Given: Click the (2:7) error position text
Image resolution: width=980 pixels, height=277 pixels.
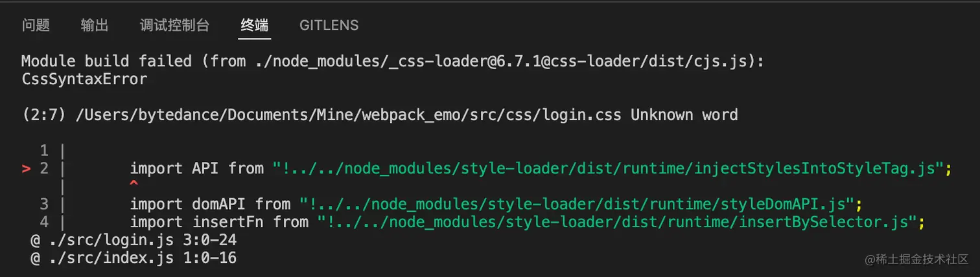Looking at the screenshot, I should click(x=48, y=115).
